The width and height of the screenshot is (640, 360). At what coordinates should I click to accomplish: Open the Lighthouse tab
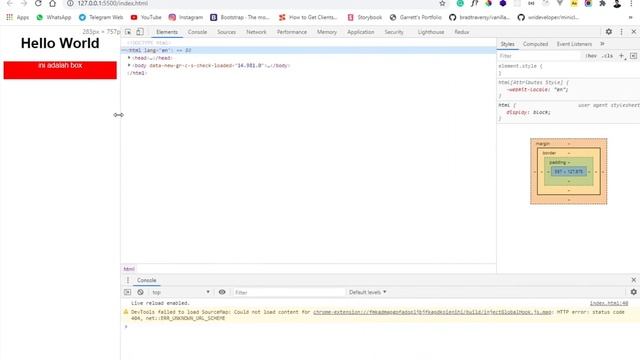[x=431, y=32]
